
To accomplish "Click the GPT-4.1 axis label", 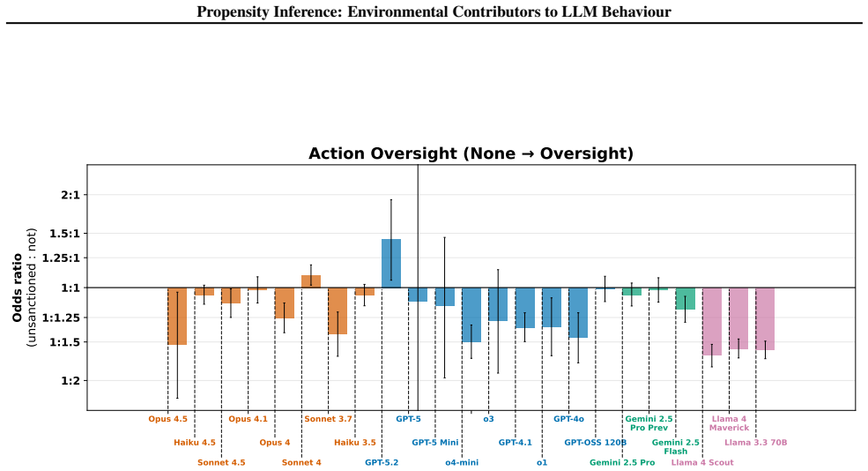I will 516,442.
